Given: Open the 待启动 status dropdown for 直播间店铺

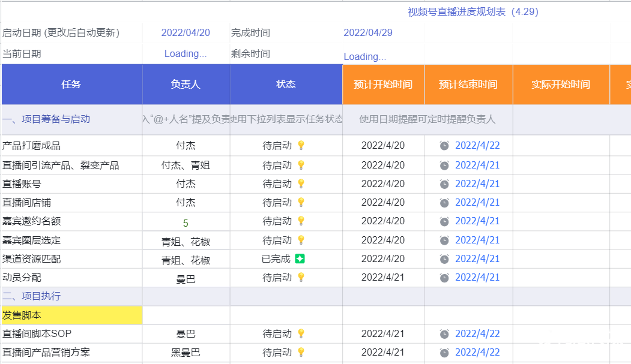Looking at the screenshot, I should pyautogui.click(x=286, y=203).
